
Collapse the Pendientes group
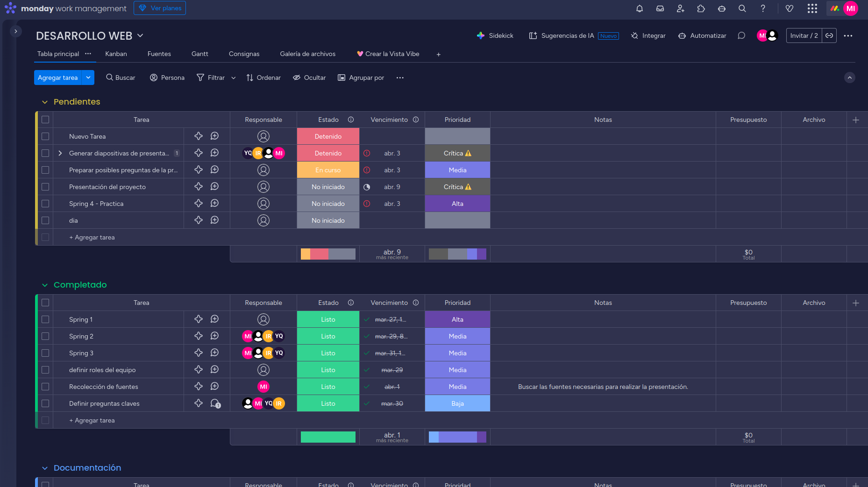[45, 102]
